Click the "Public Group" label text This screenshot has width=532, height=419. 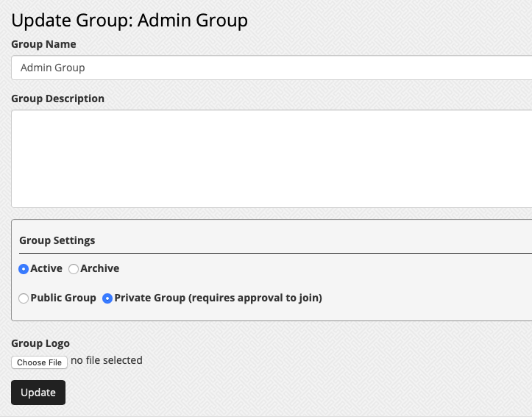pyautogui.click(x=63, y=298)
